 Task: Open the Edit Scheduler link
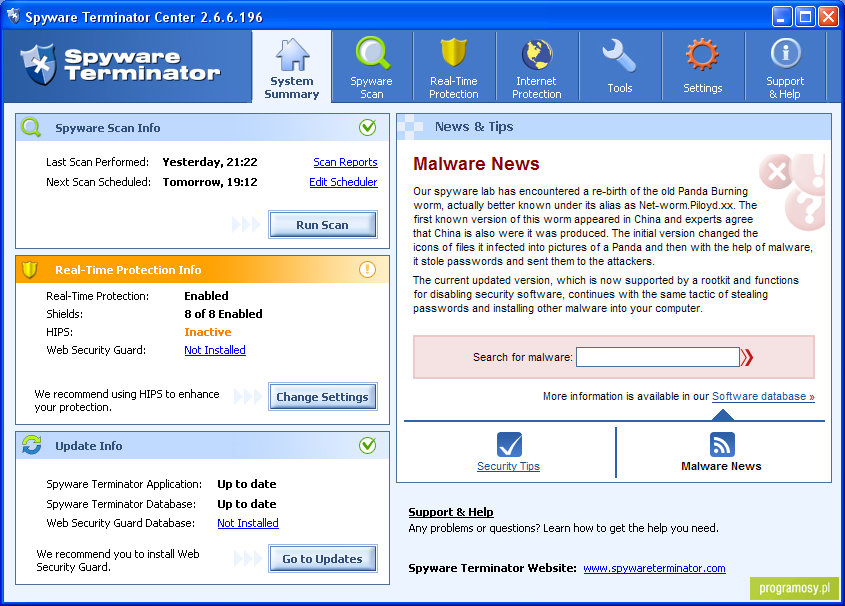pos(343,182)
